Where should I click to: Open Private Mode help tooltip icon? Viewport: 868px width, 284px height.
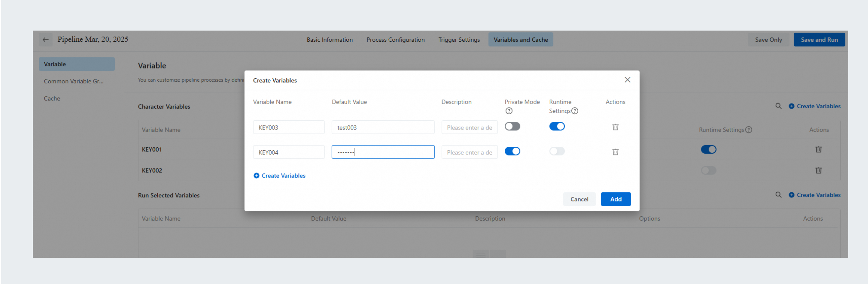point(509,111)
